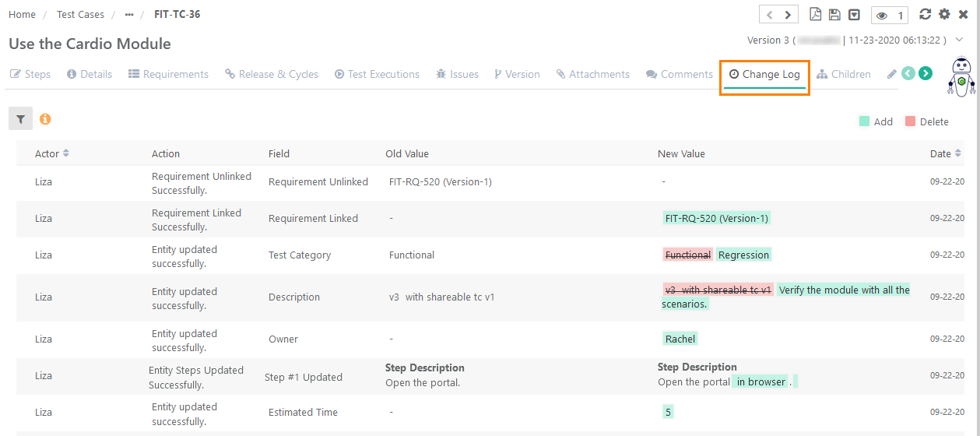Switch to the Requirements tab
The height and width of the screenshot is (436, 980).
[168, 74]
